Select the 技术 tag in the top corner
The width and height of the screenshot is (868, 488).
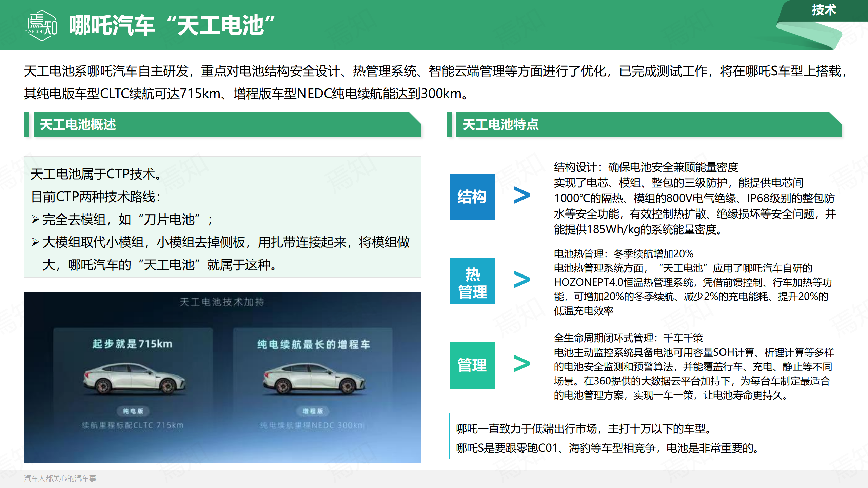tap(824, 10)
